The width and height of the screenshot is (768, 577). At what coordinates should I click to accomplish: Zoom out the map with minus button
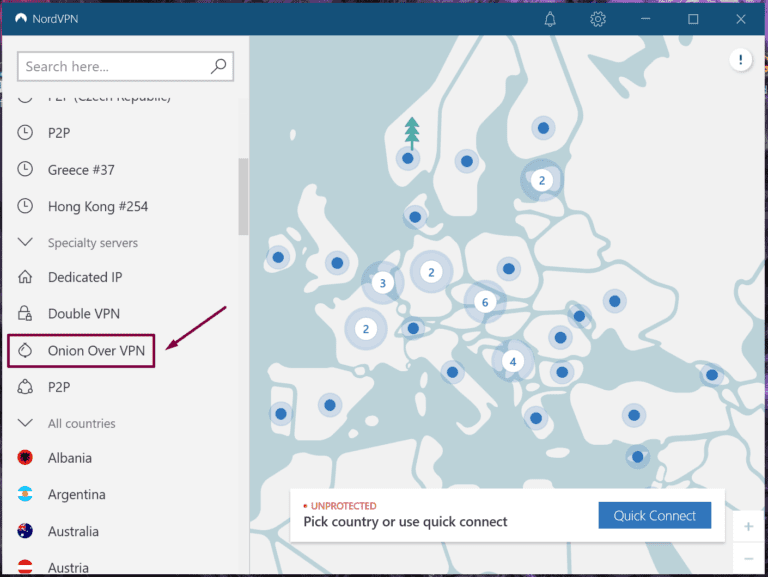click(749, 558)
